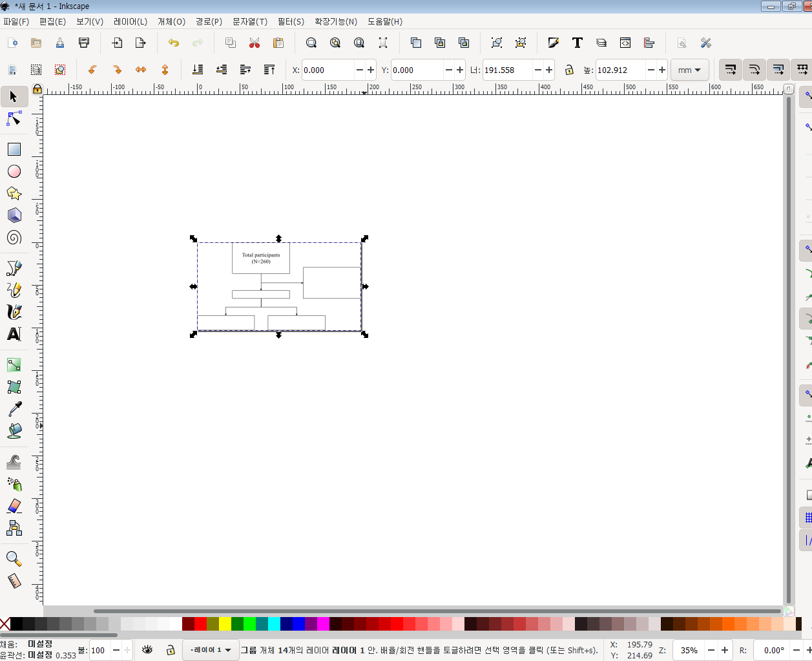Select the Zoom magnifier tool
The width and height of the screenshot is (812, 661).
point(14,559)
